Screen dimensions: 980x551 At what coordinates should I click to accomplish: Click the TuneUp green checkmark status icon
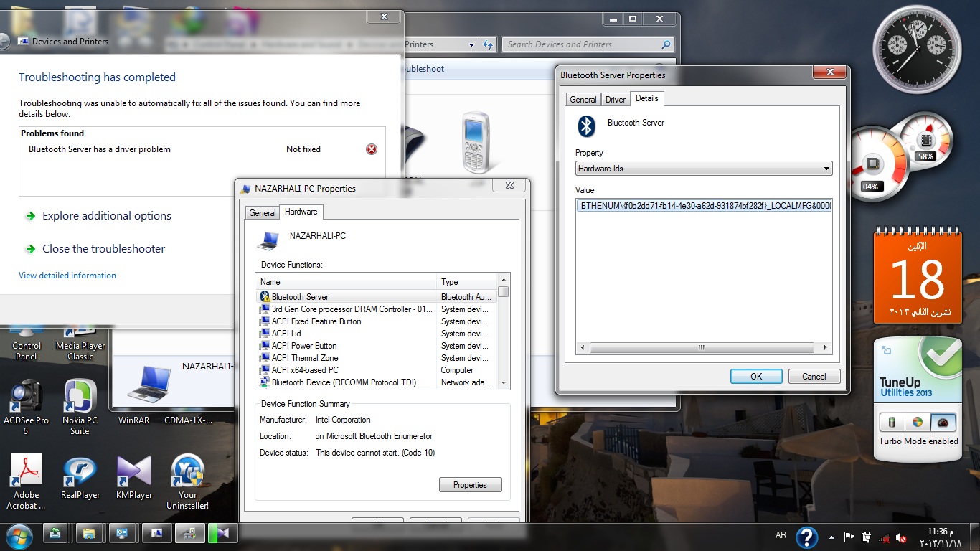pos(941,356)
